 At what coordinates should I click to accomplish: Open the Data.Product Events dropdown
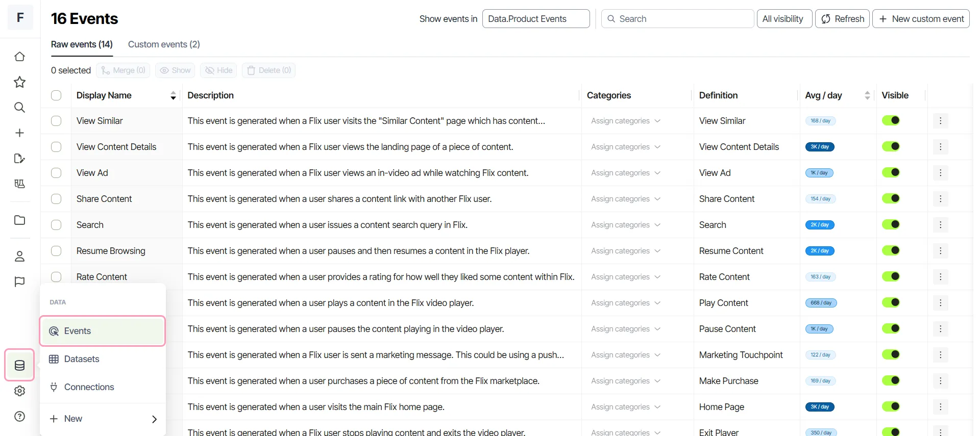click(536, 19)
